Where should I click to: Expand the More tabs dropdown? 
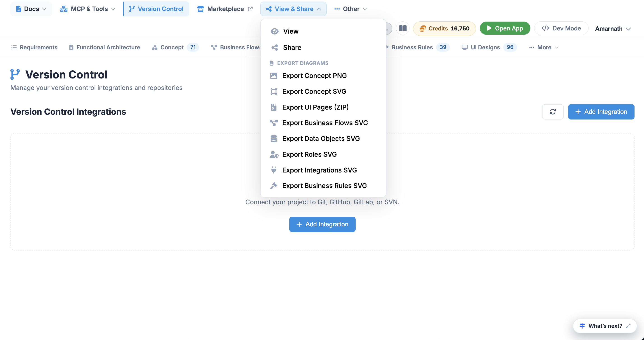point(544,47)
